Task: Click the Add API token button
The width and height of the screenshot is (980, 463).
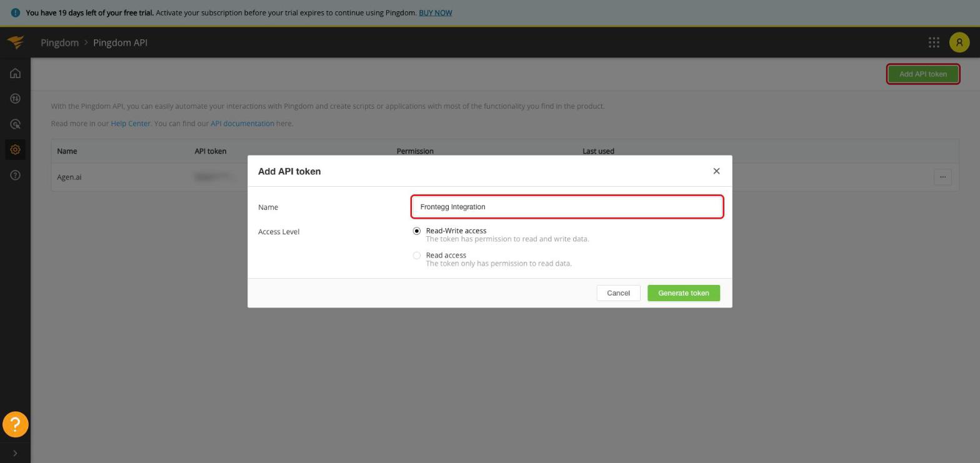Action: [922, 74]
